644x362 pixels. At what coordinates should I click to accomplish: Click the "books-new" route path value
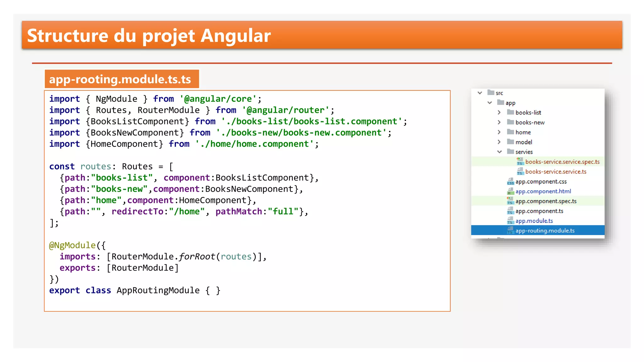tap(119, 189)
